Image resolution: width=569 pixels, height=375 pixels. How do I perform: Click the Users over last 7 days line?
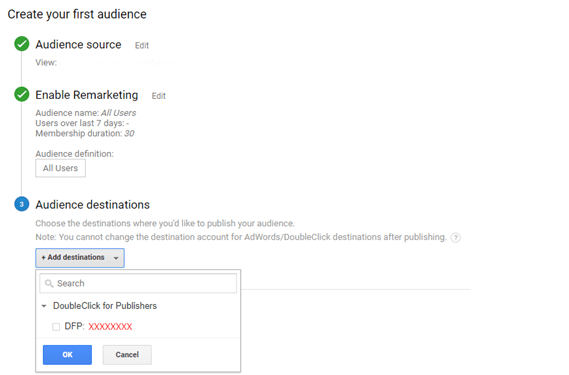[x=82, y=123]
